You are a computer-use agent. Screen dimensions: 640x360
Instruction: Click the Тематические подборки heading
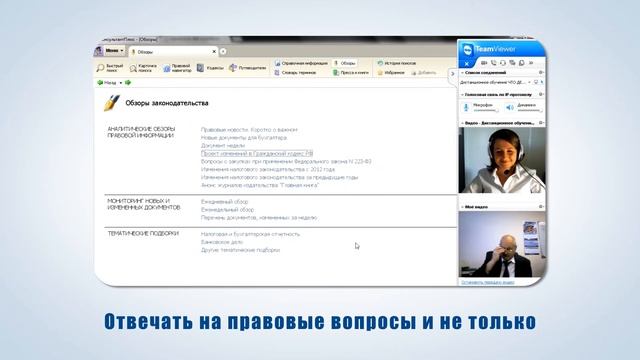143,233
